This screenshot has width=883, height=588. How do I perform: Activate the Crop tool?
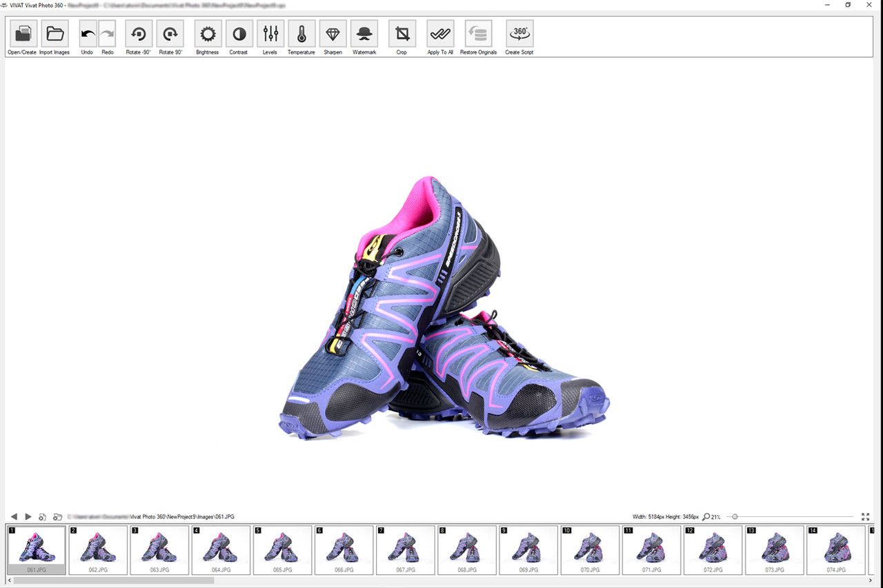click(x=402, y=34)
